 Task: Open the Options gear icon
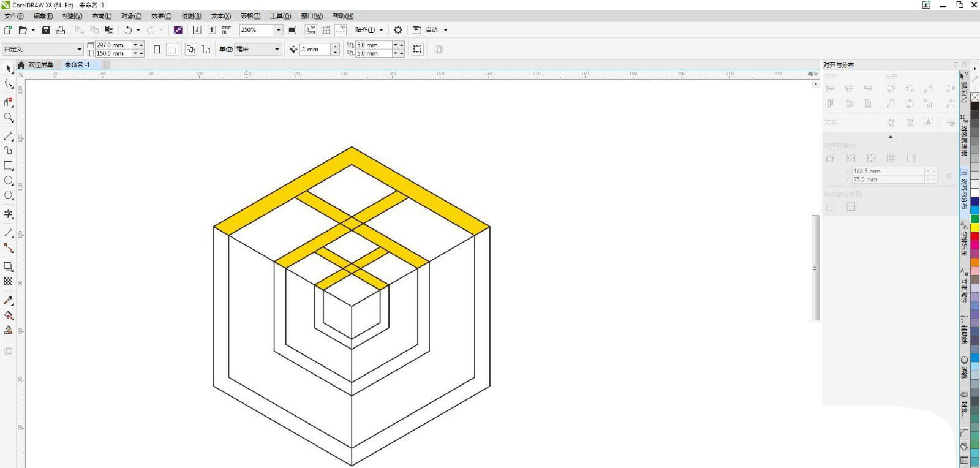coord(398,30)
